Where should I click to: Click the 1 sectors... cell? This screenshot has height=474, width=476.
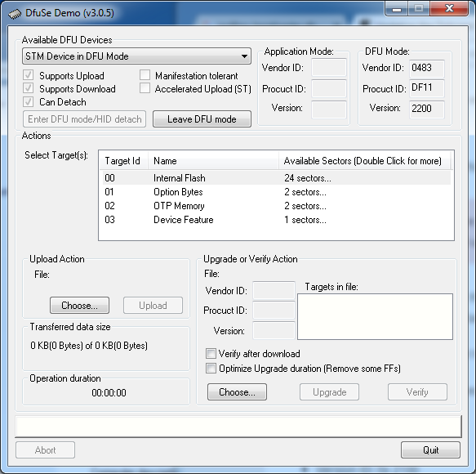pos(305,220)
